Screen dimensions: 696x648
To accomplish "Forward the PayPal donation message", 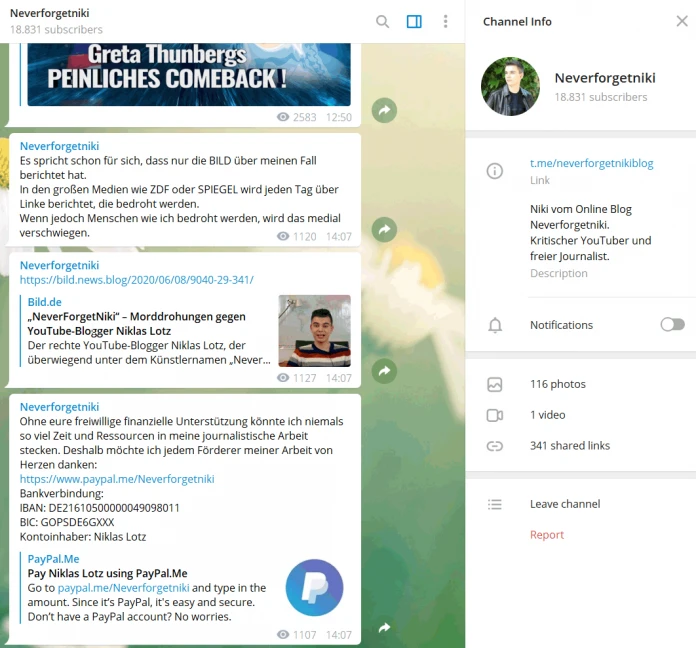I will point(384,628).
